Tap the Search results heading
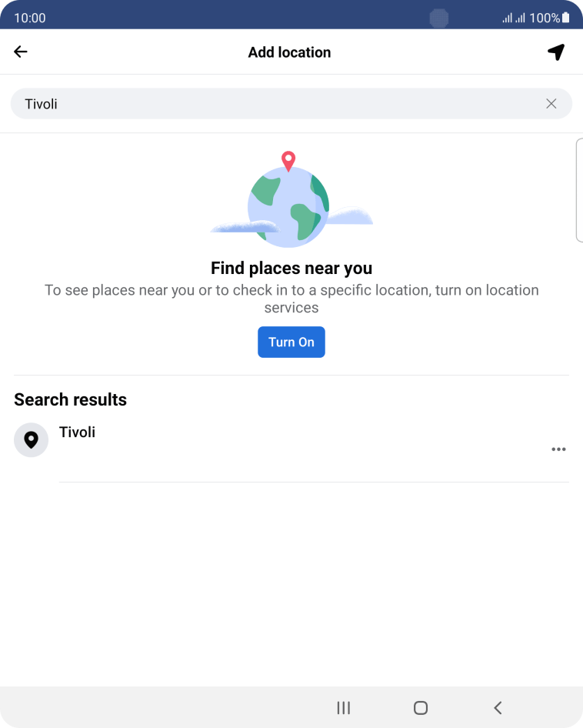 tap(70, 399)
